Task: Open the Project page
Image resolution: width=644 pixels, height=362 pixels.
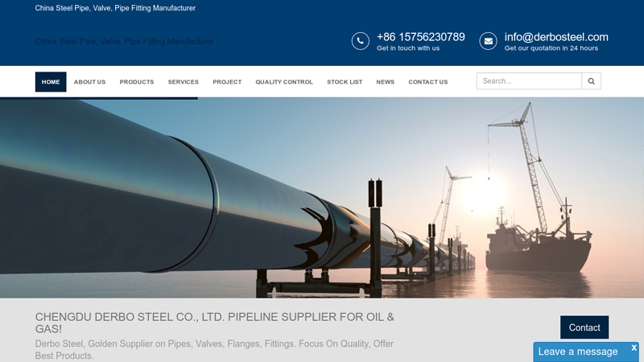Action: (x=227, y=82)
